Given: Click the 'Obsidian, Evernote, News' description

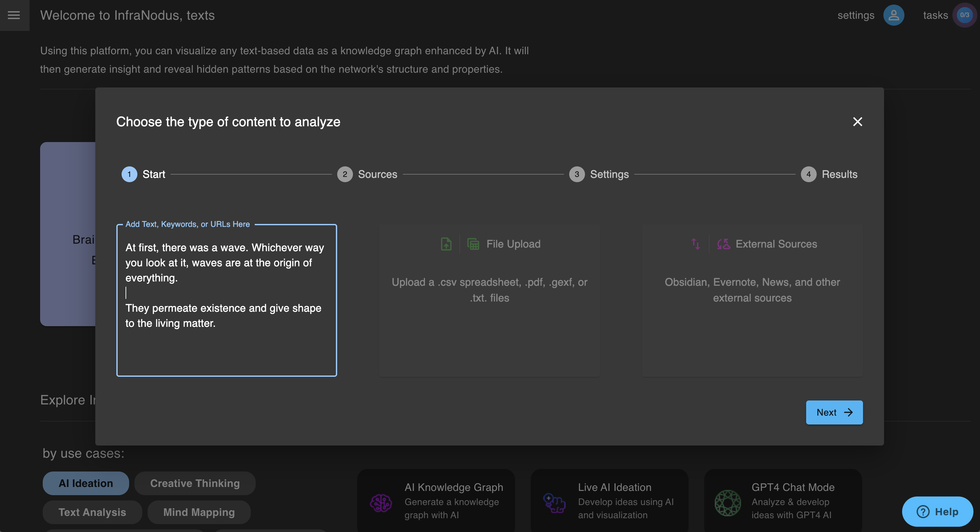Looking at the screenshot, I should 752,290.
